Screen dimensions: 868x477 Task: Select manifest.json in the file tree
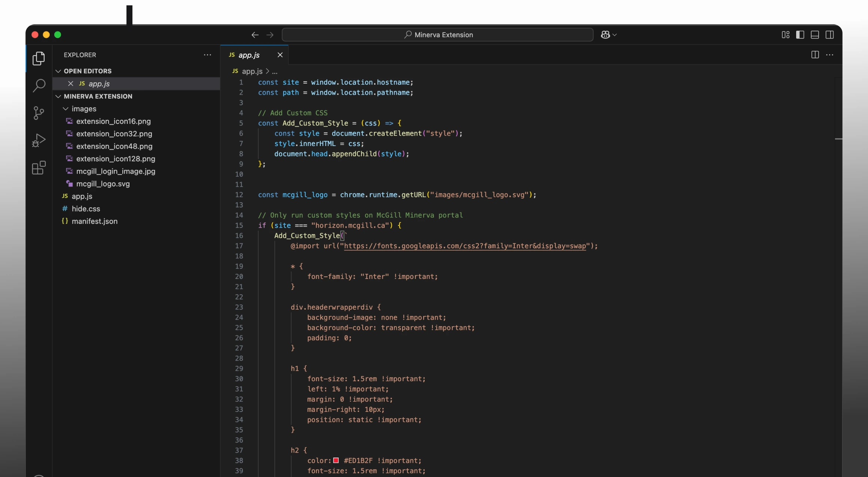point(94,221)
